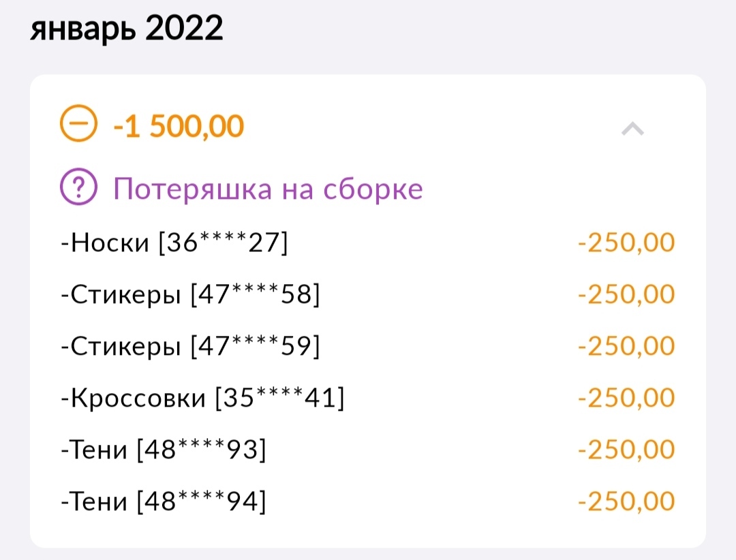Click the Кроссовки item name

pos(138,399)
